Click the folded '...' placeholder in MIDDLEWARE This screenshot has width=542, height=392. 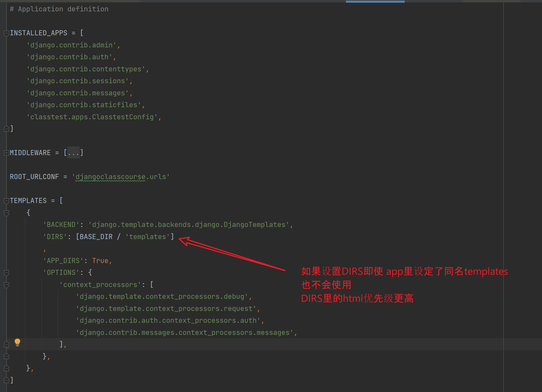[x=73, y=153]
